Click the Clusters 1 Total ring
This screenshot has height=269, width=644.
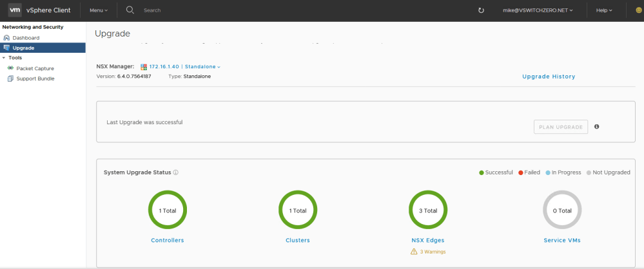298,210
